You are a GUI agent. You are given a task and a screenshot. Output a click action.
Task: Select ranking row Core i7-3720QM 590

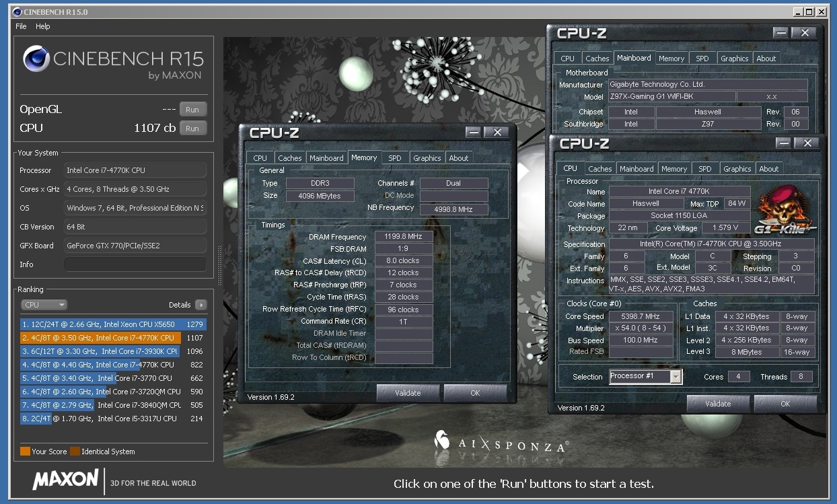(112, 392)
